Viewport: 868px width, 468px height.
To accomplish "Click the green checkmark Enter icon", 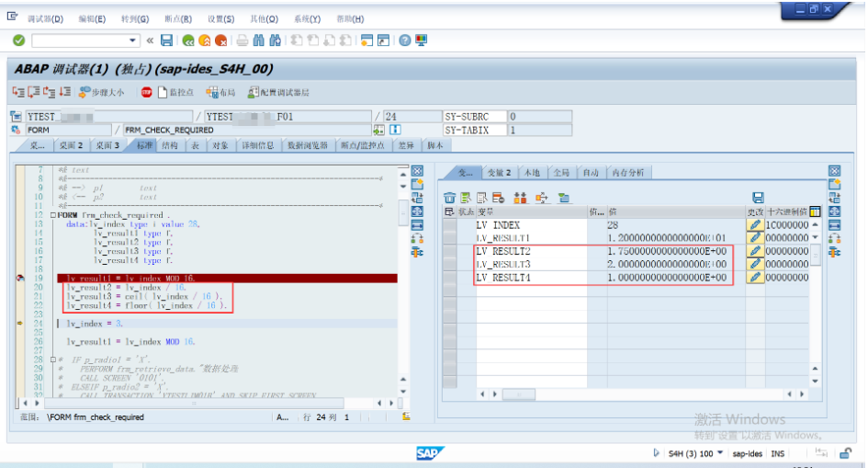I will pyautogui.click(x=18, y=40).
